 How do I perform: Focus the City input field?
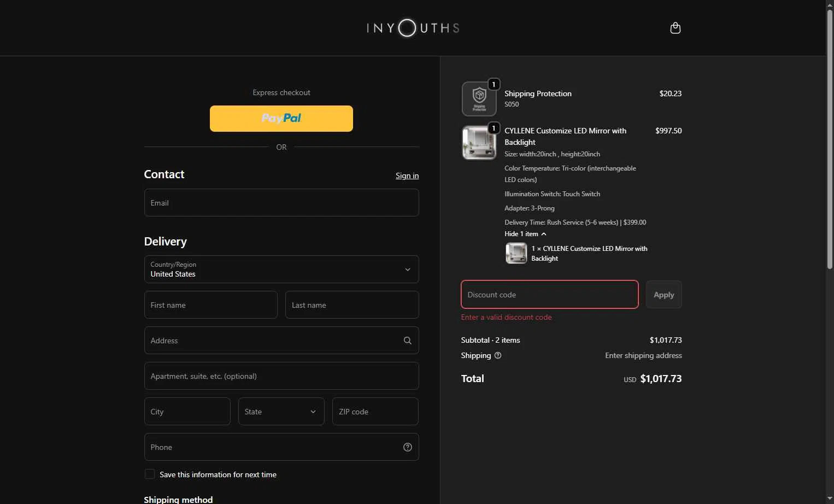point(187,412)
